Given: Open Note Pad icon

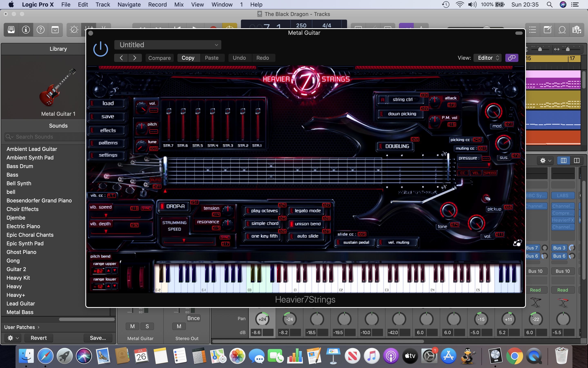Looking at the screenshot, I should (547, 30).
